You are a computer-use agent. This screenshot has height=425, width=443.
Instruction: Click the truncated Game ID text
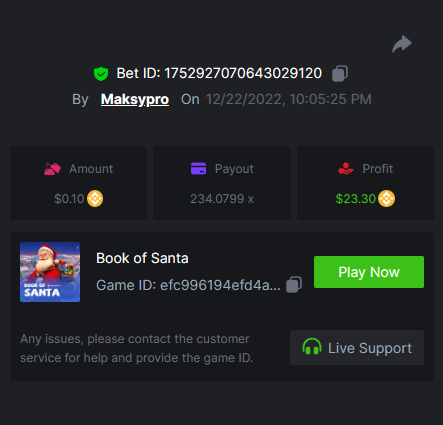[x=188, y=285]
